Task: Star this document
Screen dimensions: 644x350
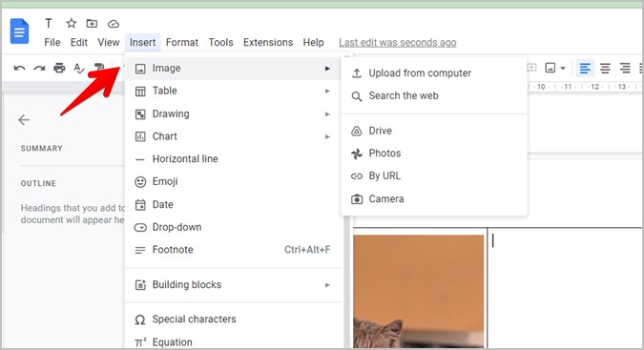Action: 71,24
